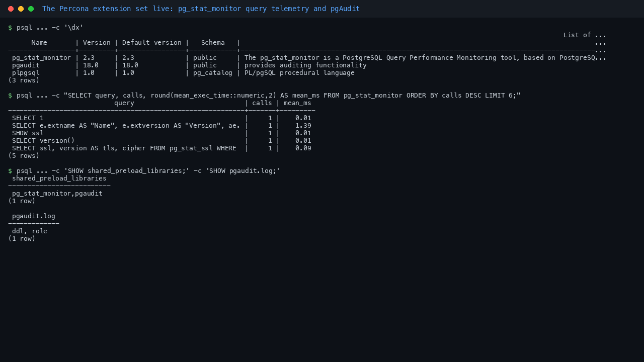This screenshot has height=362, width=644.
Task: Click the '(5 rows)' result count
Action: 24,156
